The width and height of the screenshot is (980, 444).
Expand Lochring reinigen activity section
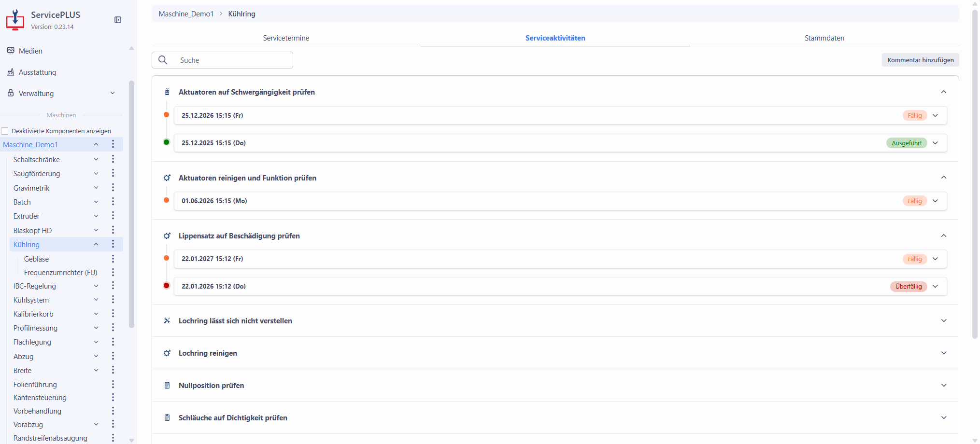coord(943,353)
